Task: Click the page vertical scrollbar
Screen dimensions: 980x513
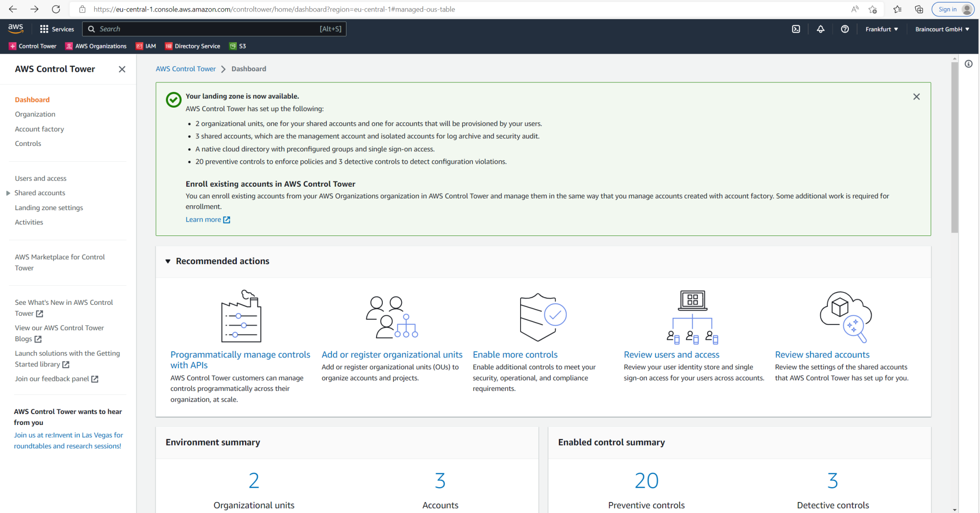Action: (x=955, y=148)
